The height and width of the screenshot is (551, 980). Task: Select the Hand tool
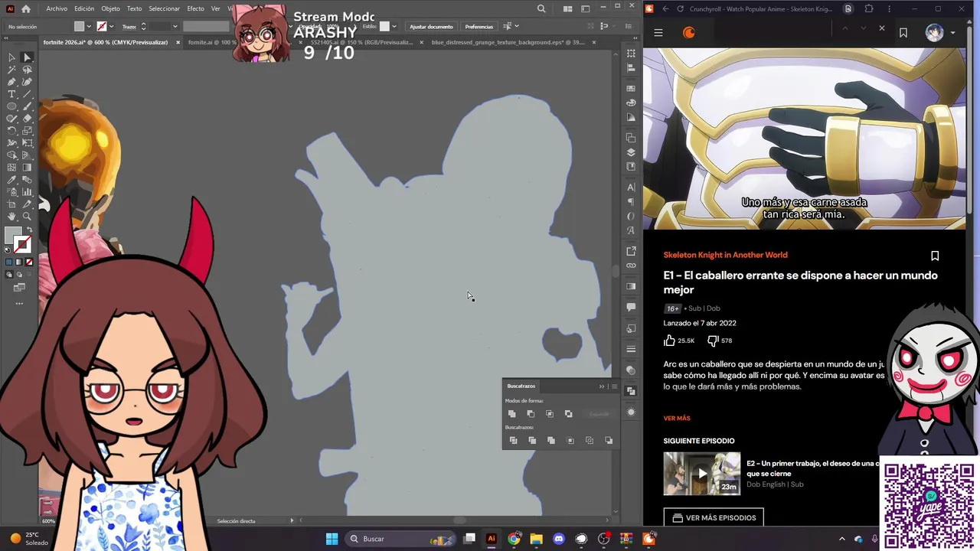point(11,216)
